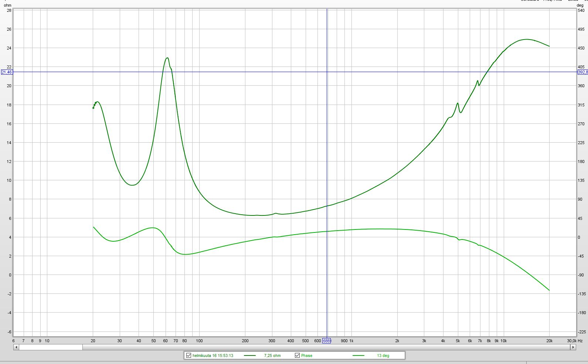This screenshot has width=588, height=364.
Task: Click the Phase legend label
Action: tap(306, 356)
